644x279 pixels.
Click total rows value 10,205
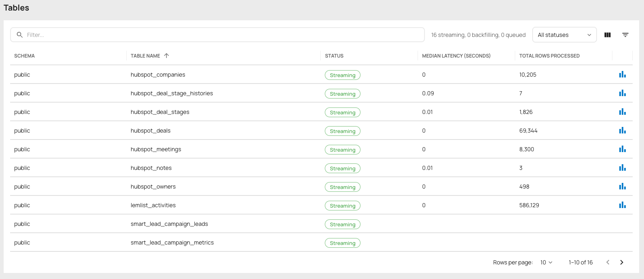pyautogui.click(x=528, y=75)
